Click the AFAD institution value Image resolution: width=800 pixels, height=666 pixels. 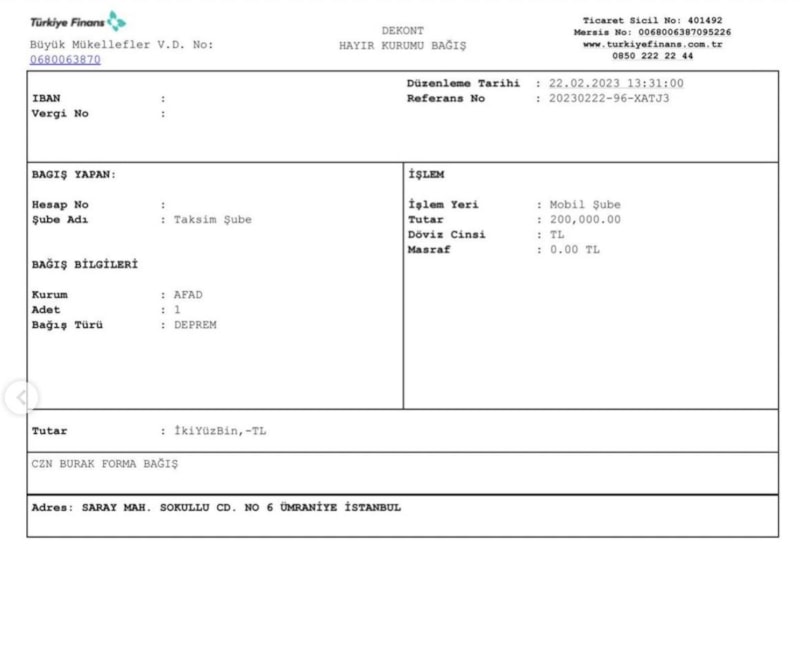pyautogui.click(x=188, y=295)
